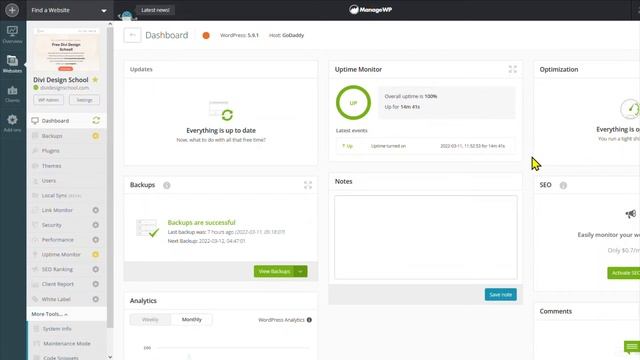Screen dimensions: 640x360
Task: Click the refresh icon next to Dashboard
Action: click(x=96, y=120)
